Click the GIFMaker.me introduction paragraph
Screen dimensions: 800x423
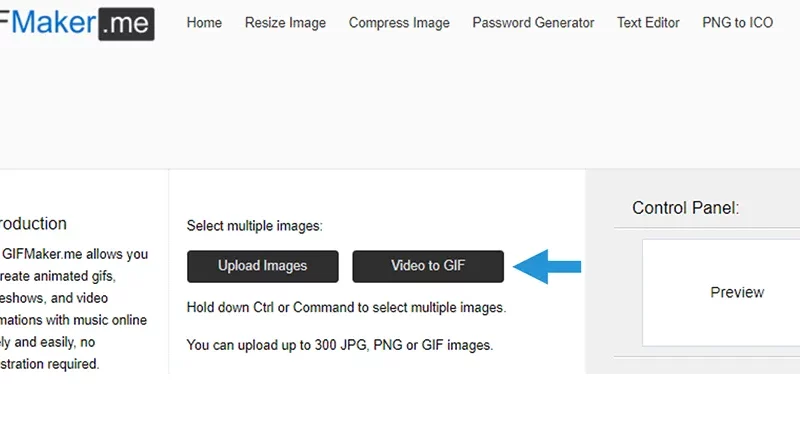[x=74, y=309]
